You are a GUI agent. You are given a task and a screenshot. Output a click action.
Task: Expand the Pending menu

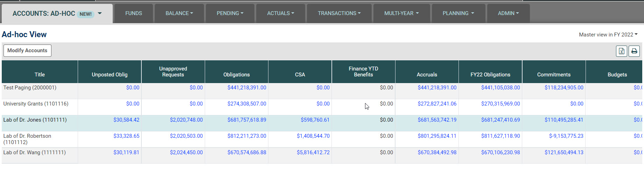click(x=230, y=13)
